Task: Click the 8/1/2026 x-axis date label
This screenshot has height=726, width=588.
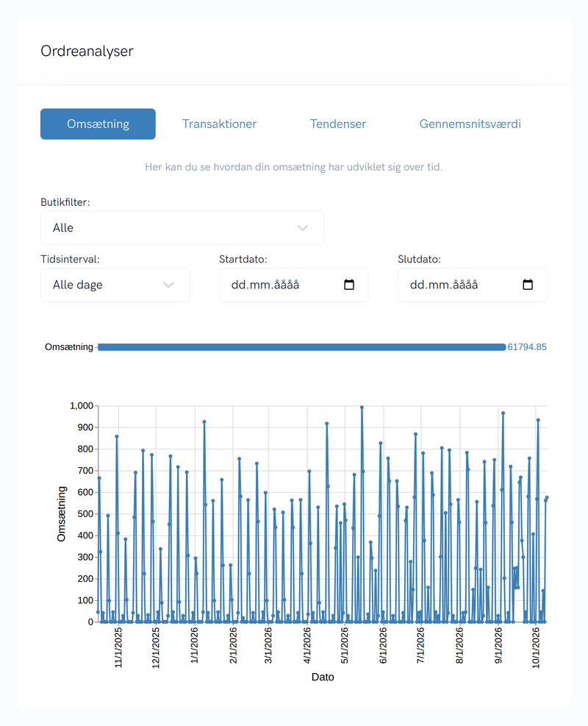Action: coord(459,645)
